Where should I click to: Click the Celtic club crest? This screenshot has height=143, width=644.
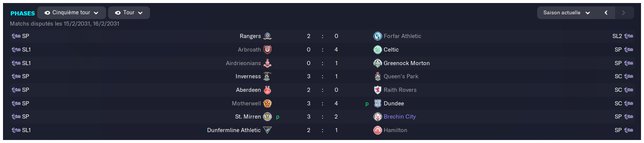coord(378,50)
